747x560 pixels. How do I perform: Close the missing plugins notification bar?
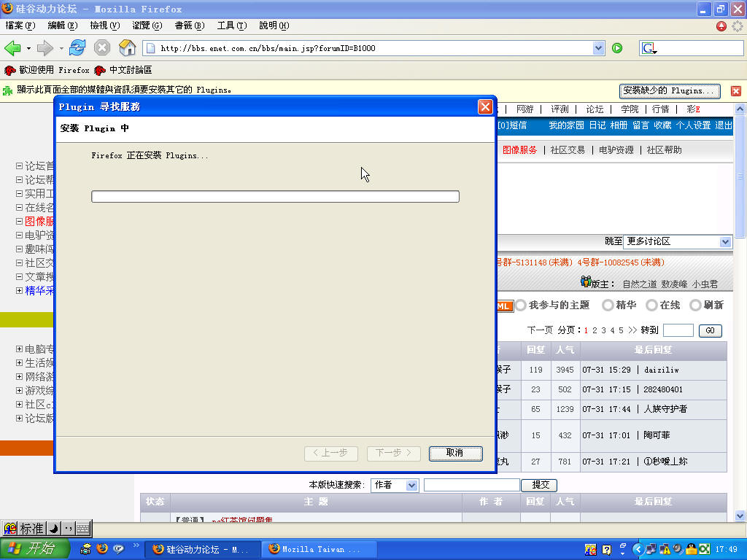[735, 91]
